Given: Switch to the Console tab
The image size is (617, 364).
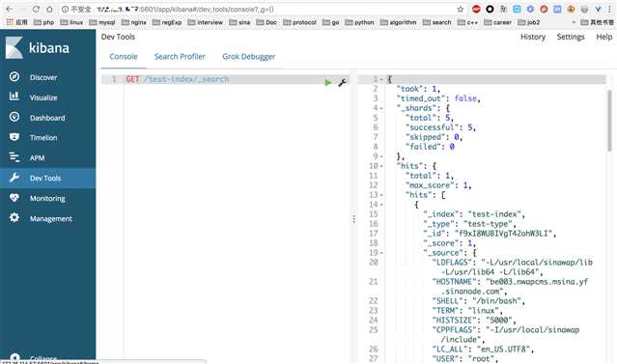Looking at the screenshot, I should pyautogui.click(x=124, y=57).
